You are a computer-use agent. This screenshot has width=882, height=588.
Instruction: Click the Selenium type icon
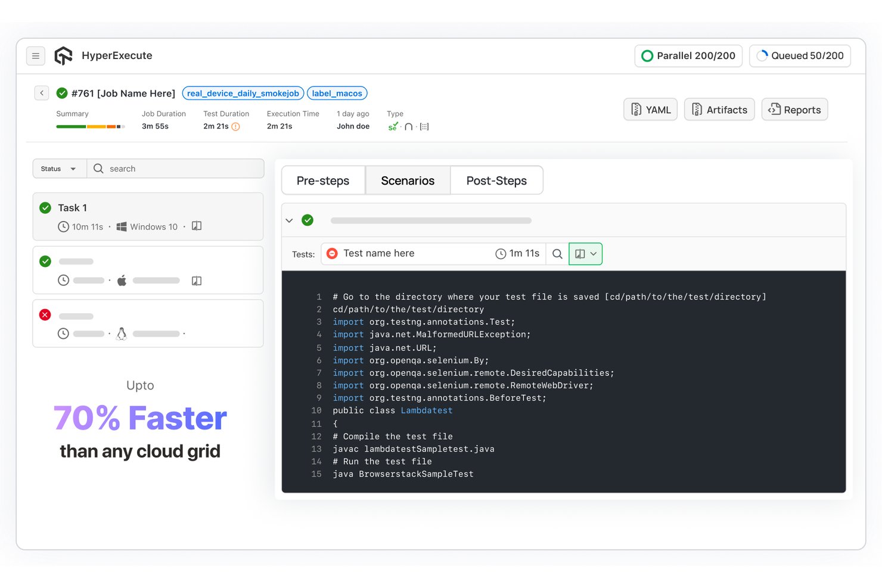pyautogui.click(x=393, y=126)
